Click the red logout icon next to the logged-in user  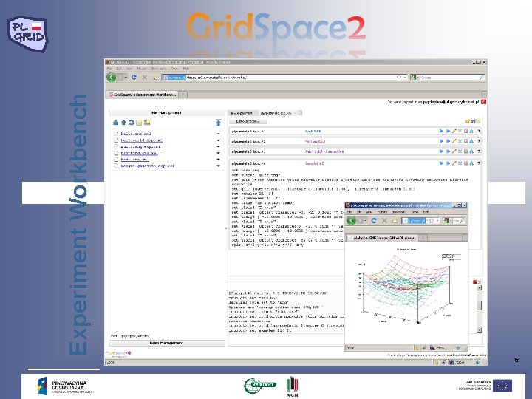click(x=483, y=102)
